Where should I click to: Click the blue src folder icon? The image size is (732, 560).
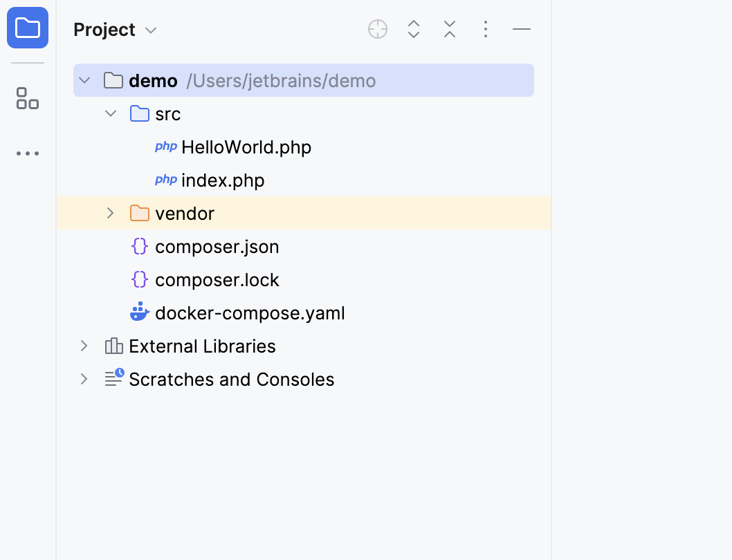(140, 113)
